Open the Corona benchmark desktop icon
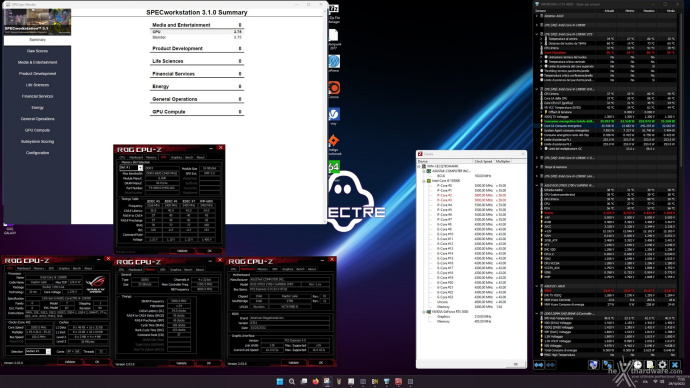This screenshot has height=388, width=690. coord(334,90)
